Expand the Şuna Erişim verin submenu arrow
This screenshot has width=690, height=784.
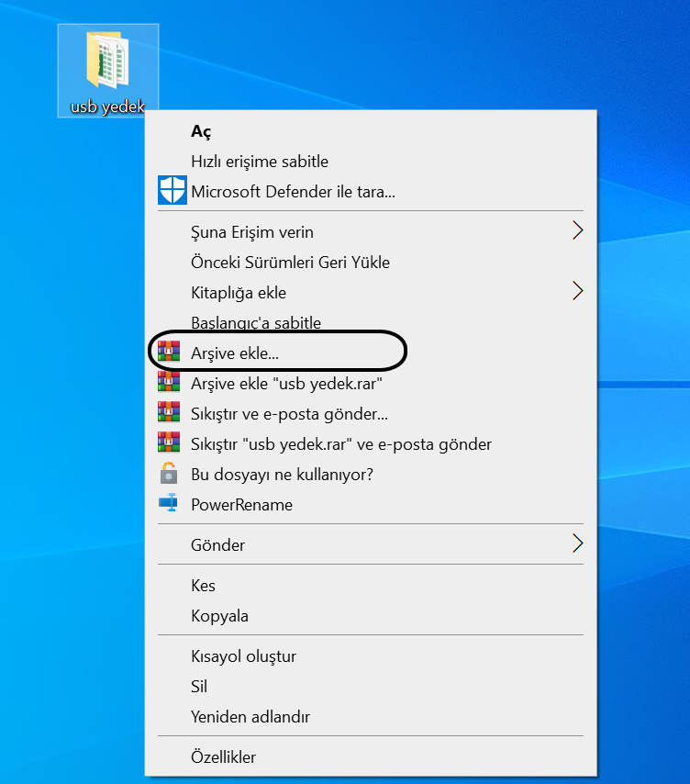click(x=577, y=231)
